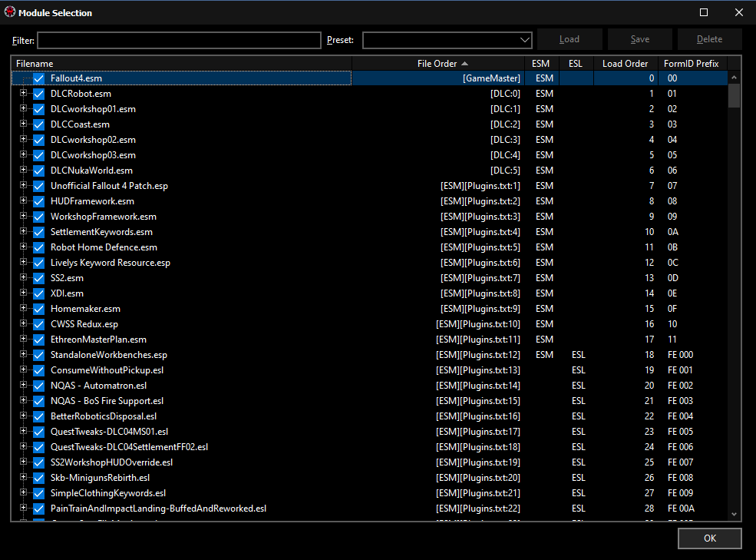The height and width of the screenshot is (560, 756).
Task: Uncheck the Homemaker.esm checkbox
Action: click(x=38, y=309)
